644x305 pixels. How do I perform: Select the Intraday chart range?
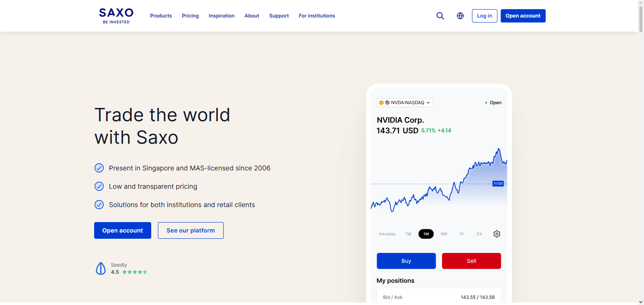(387, 234)
